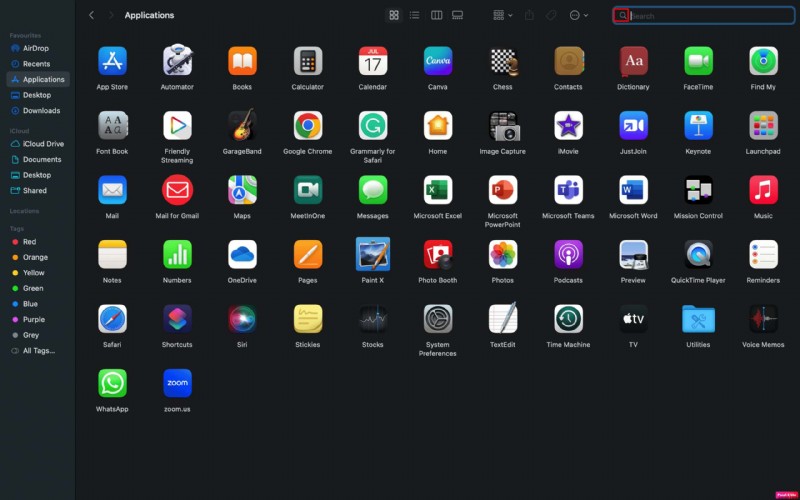This screenshot has height=500, width=800.
Task: Select the Calculator app icon
Action: [x=308, y=61]
